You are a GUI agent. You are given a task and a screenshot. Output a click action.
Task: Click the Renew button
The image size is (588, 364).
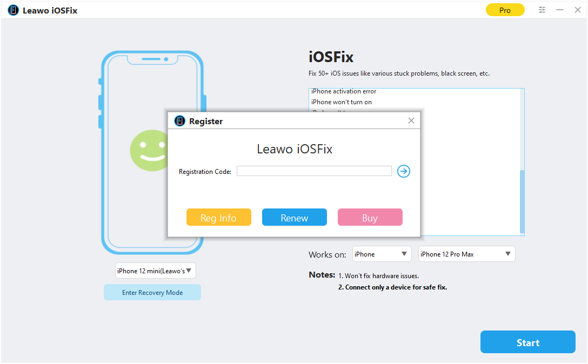click(295, 218)
